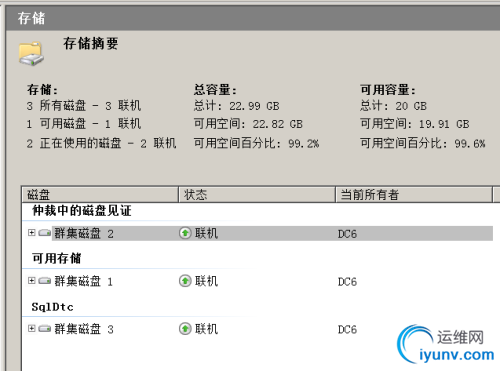Sort by the 当前所有者 column header
This screenshot has height=371, width=500.
click(414, 195)
